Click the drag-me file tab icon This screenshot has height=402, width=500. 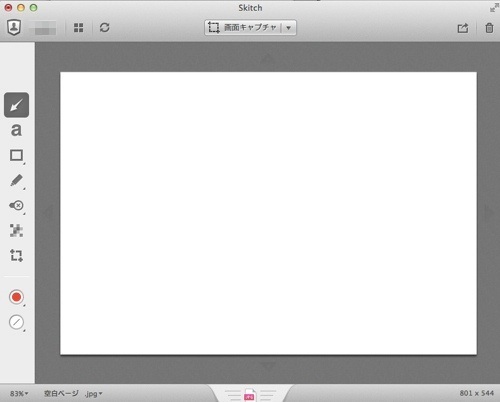coord(250,395)
